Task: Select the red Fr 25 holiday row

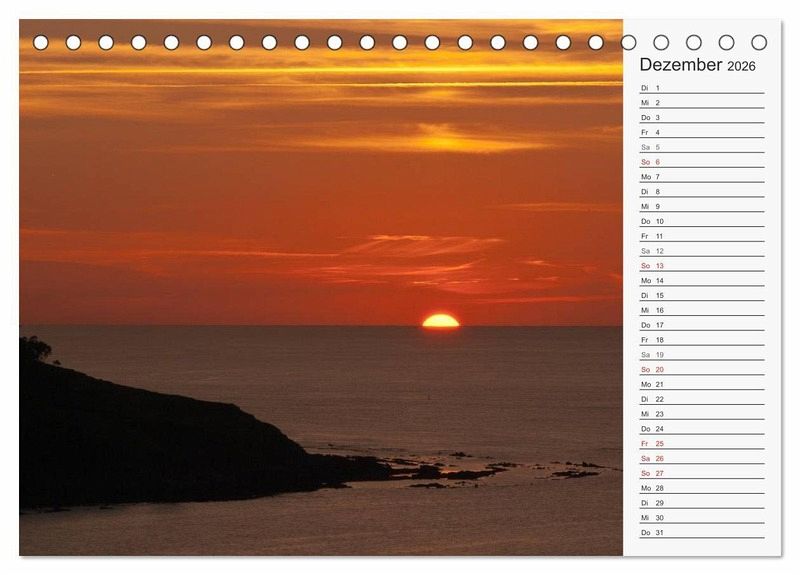Action: pos(700,444)
